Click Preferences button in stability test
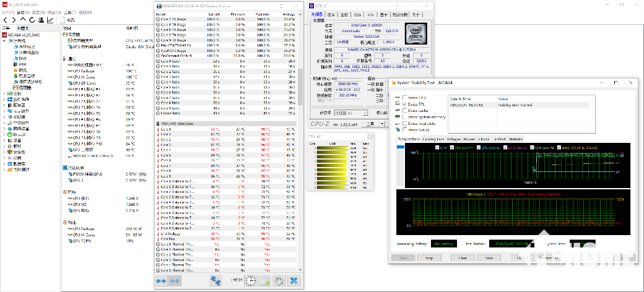Image resolution: width=644 pixels, height=292 pixels. (x=548, y=258)
